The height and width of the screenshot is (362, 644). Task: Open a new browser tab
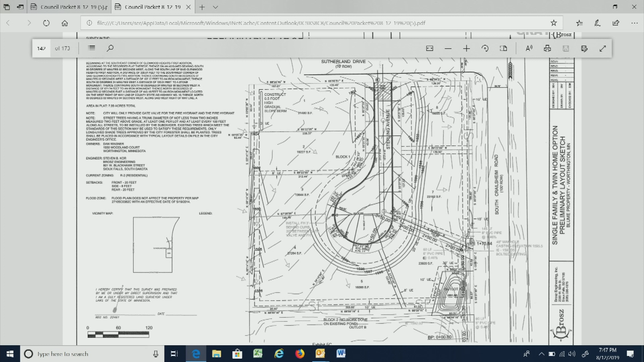(x=202, y=7)
